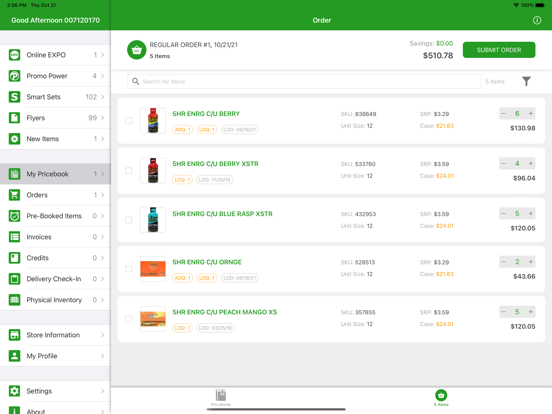
Task: Click the Credits icon
Action: click(x=14, y=258)
